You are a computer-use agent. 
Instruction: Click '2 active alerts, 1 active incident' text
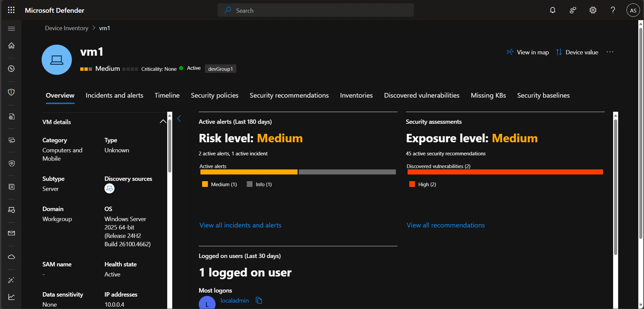click(x=233, y=153)
